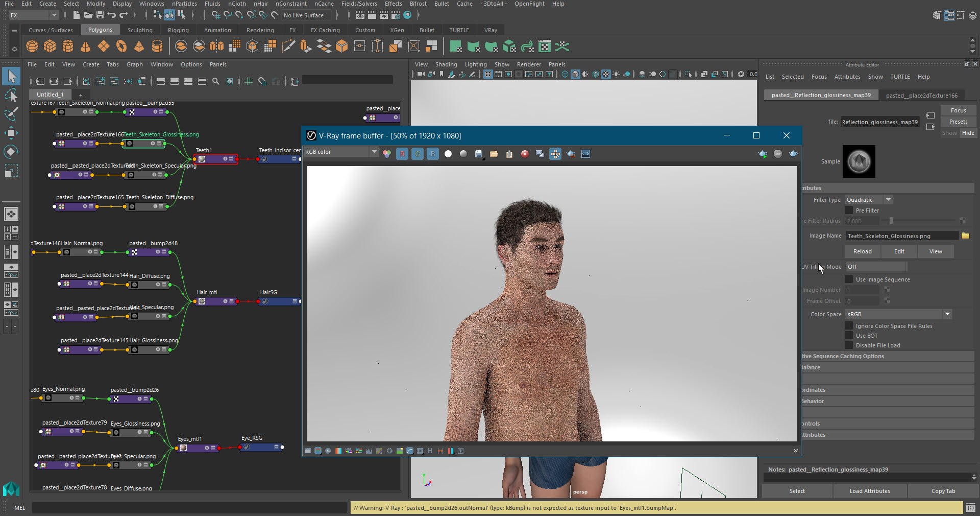980x516 pixels.
Task: Click the Presets button
Action: (958, 122)
